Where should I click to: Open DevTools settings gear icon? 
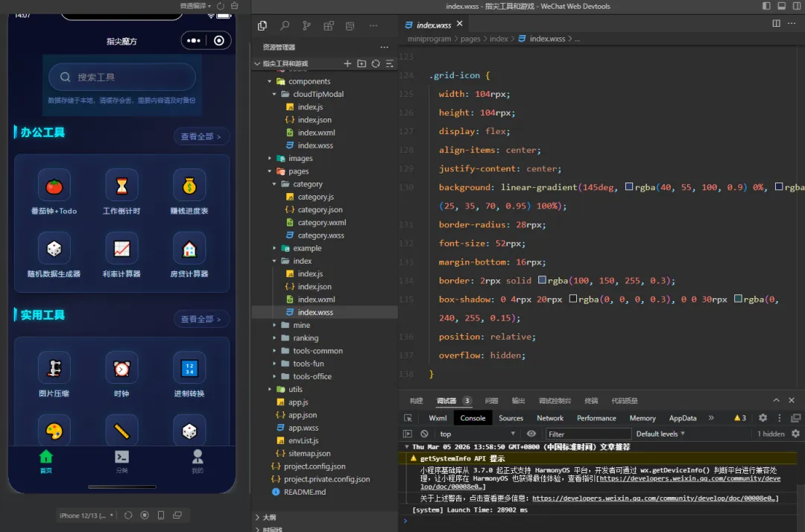(x=763, y=418)
